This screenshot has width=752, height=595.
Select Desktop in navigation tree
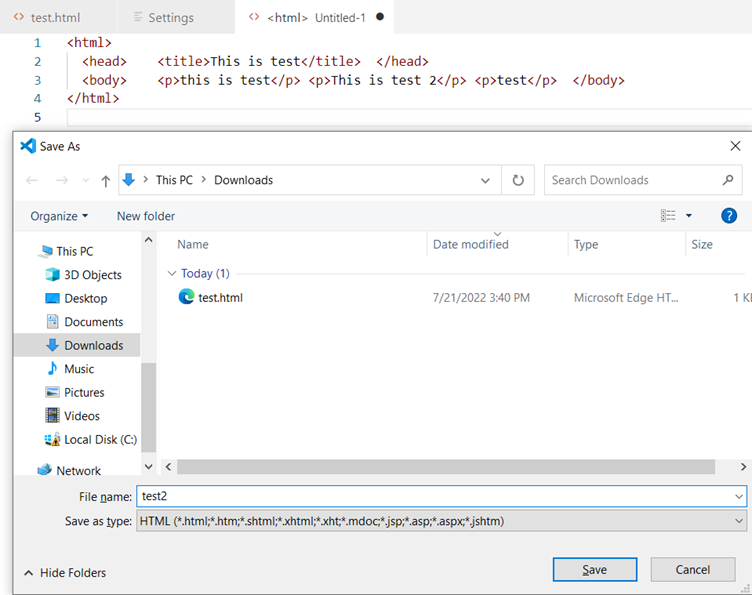[86, 298]
